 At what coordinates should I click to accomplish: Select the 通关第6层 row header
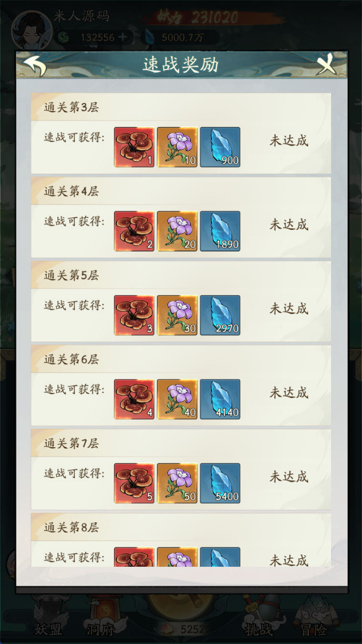(181, 359)
